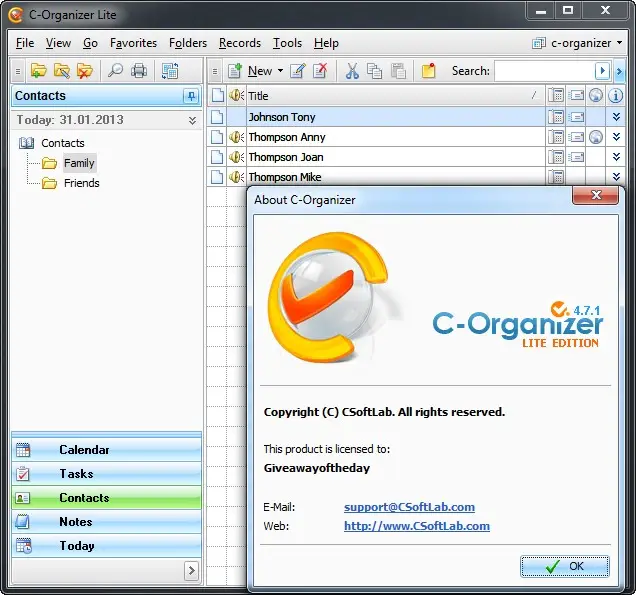Open the http://www.CSoftLab.com web link
The height and width of the screenshot is (595, 636).
pyautogui.click(x=417, y=526)
